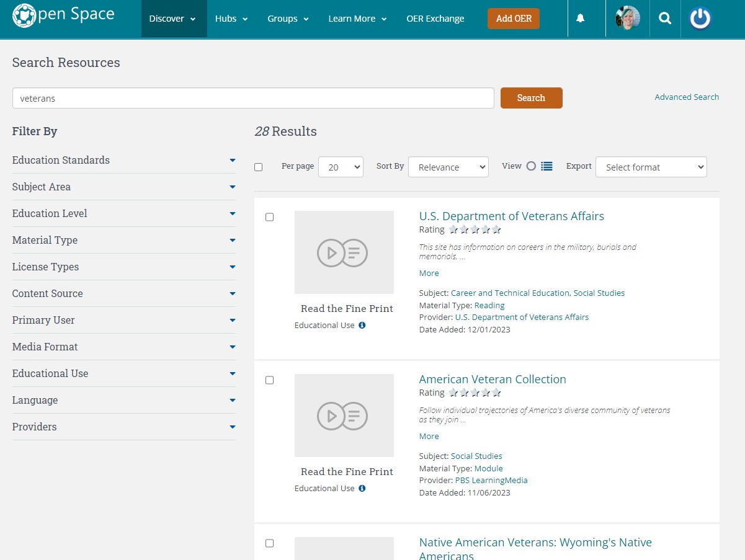Tick the American Veteran Collection checkbox
745x560 pixels.
coord(269,380)
